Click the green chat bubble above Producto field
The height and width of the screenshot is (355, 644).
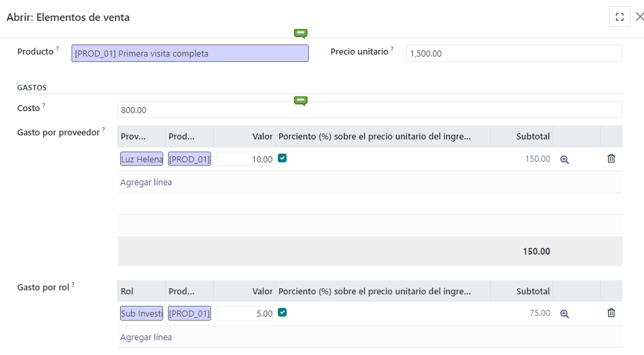click(x=301, y=33)
